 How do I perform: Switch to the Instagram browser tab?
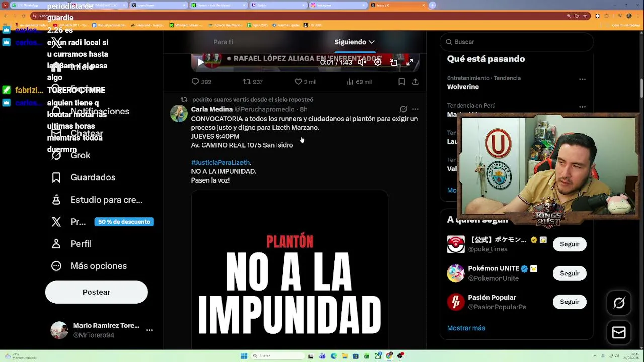point(338,5)
